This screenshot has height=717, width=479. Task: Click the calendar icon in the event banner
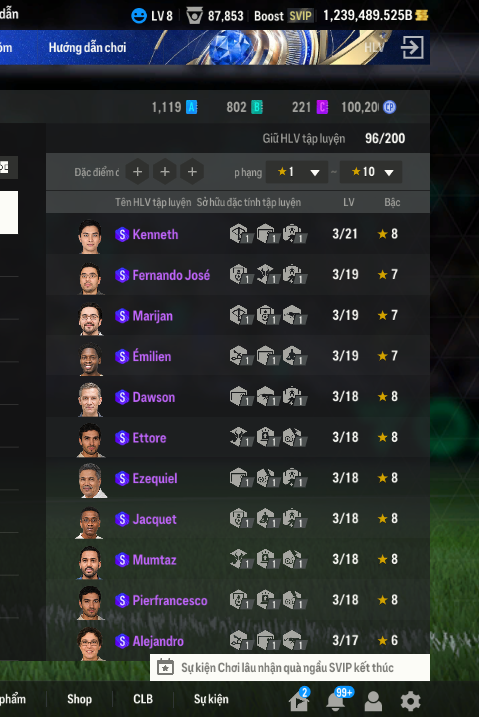click(x=165, y=667)
